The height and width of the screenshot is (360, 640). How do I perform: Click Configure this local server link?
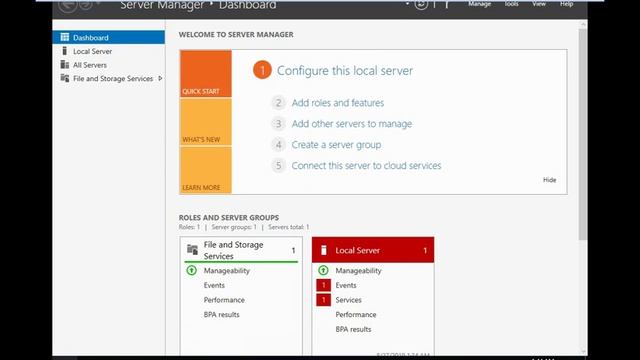(x=345, y=70)
